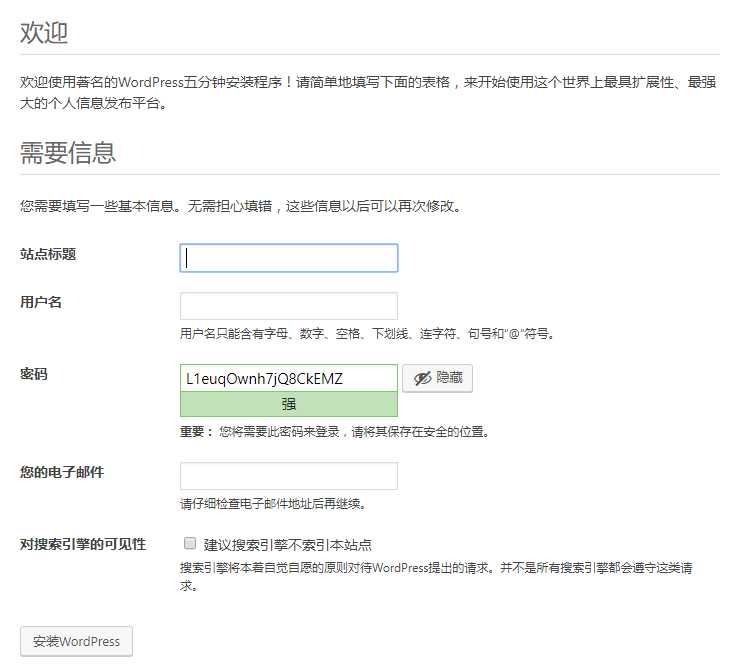
Task: Click the 搜索引擎将本着自觉自愿 description text
Action: (x=436, y=577)
